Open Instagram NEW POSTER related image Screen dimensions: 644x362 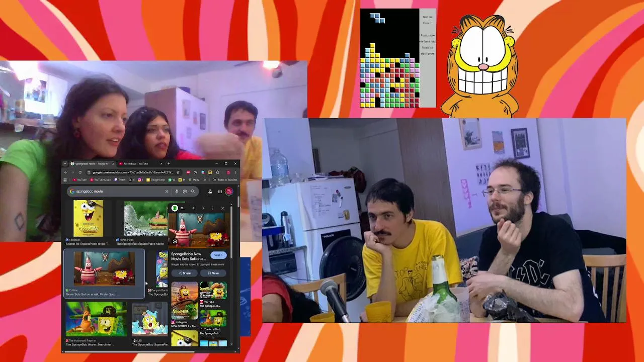(185, 300)
